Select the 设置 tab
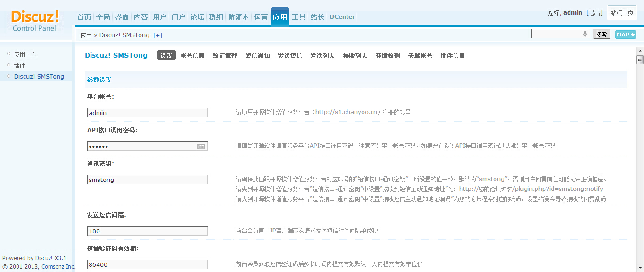The image size is (644, 272). 166,56
